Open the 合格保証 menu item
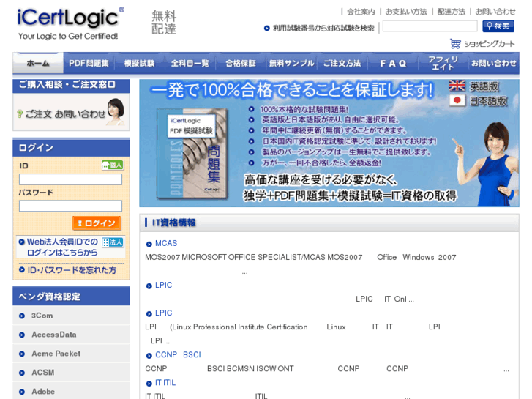Screen dimensions: 532x399 click(x=241, y=63)
